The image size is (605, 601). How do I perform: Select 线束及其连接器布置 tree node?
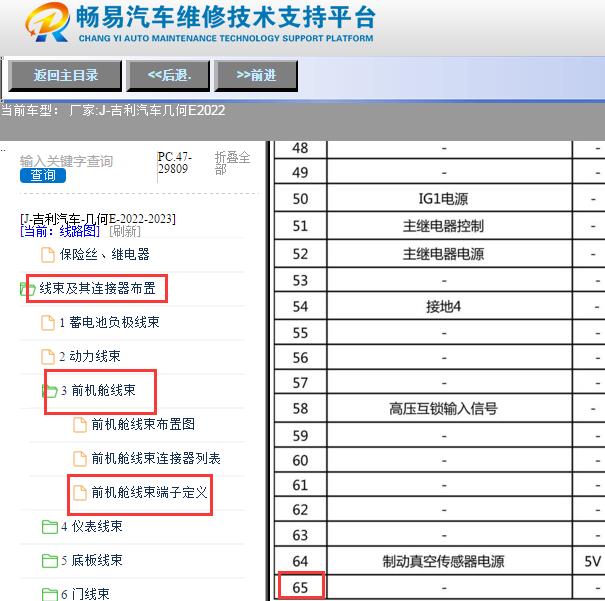pyautogui.click(x=97, y=288)
